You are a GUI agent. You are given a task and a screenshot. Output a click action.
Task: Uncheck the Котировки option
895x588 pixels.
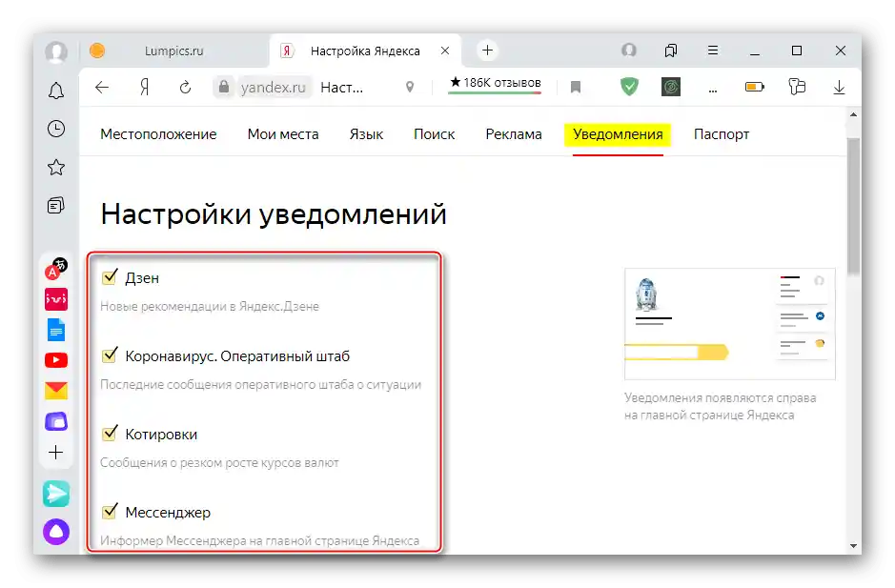[x=108, y=433]
